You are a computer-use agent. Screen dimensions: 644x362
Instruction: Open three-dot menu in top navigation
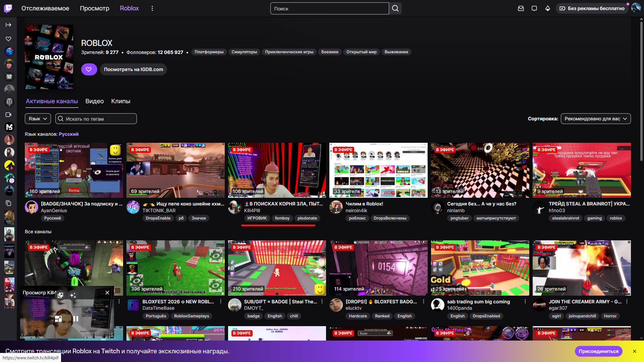click(152, 8)
